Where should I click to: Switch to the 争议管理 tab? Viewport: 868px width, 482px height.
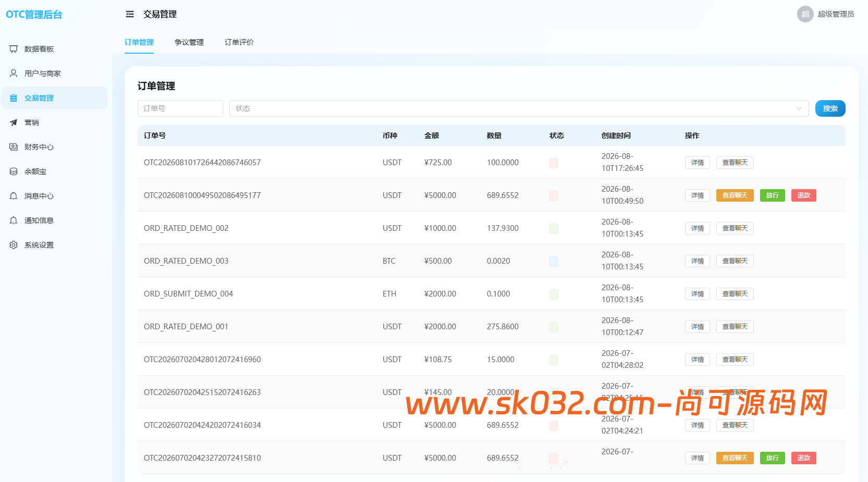click(x=189, y=42)
